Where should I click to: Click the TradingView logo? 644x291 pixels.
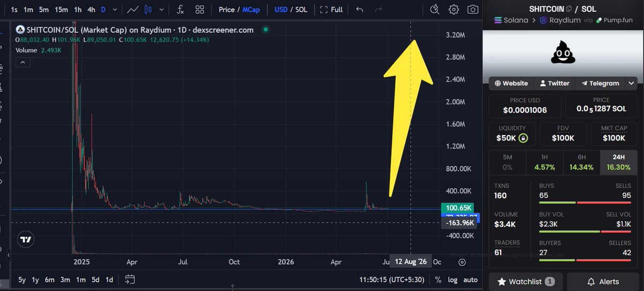26,240
